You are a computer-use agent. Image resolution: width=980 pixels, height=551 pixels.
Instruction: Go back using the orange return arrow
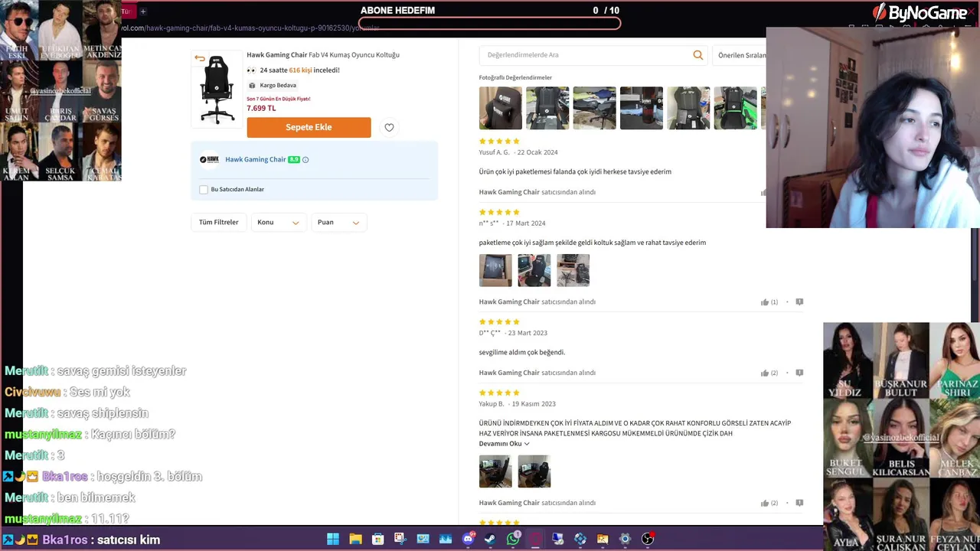199,58
